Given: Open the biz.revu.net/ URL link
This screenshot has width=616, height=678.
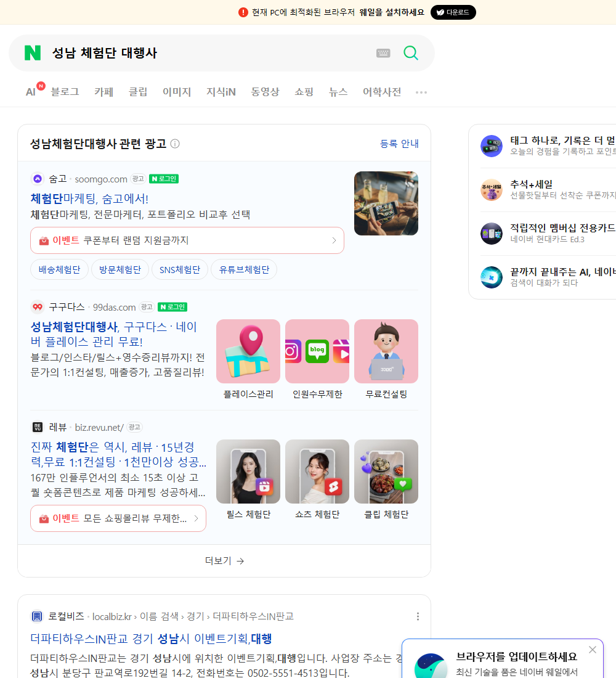Looking at the screenshot, I should pyautogui.click(x=99, y=428).
